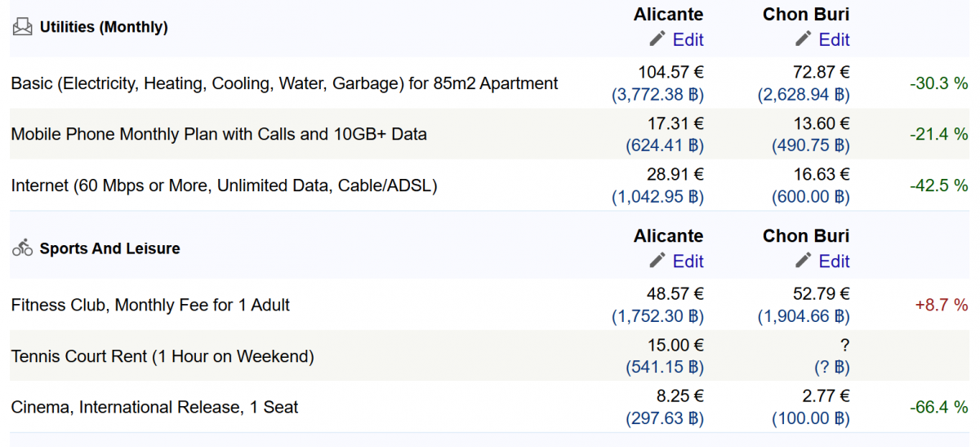Click the Fitness Club Monthly Fee label
Viewport: 980px width, 447px height.
point(150,305)
